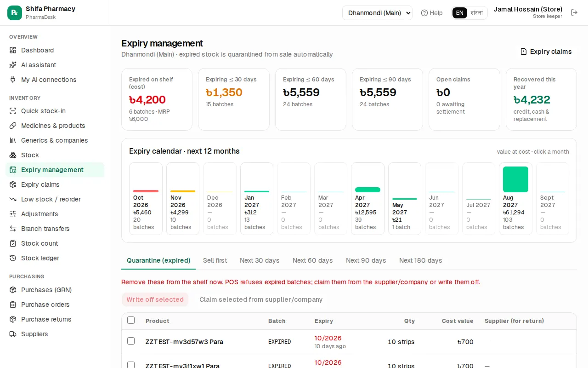Viewport: 588px width, 368px height.
Task: Click the Expired on shelf ৳4,200 value
Action: point(147,100)
